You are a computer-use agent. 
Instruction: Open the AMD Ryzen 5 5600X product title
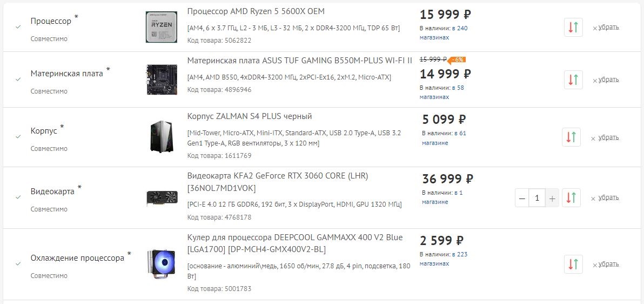point(256,11)
